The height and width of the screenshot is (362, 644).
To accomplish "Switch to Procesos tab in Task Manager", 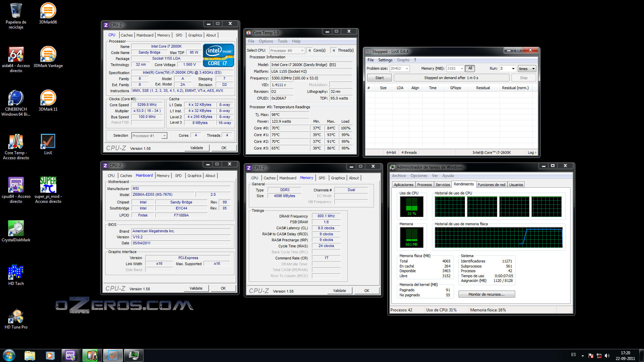I will [424, 185].
